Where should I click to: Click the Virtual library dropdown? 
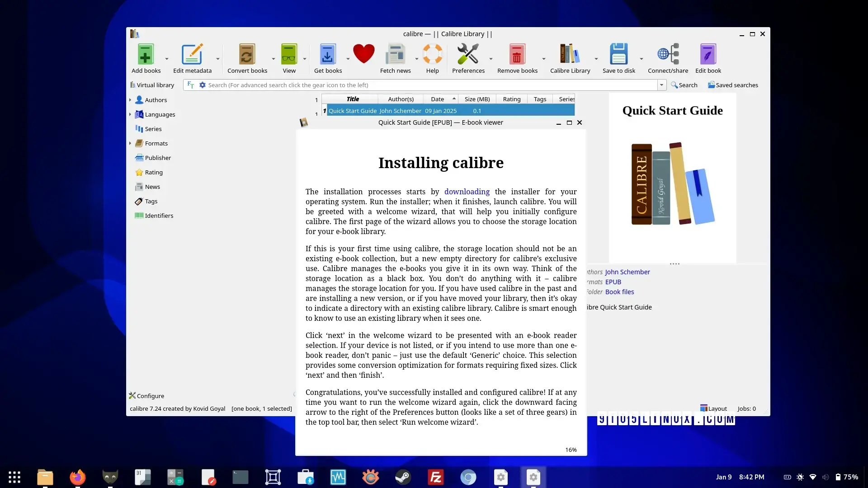(x=153, y=84)
